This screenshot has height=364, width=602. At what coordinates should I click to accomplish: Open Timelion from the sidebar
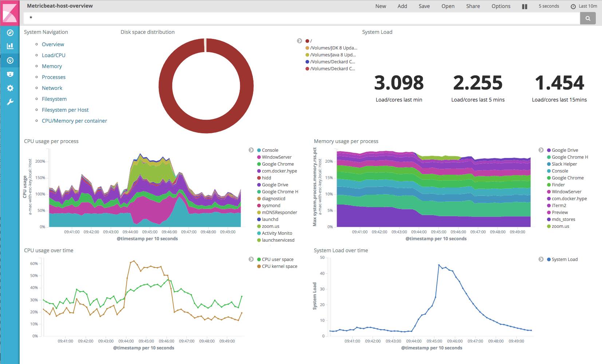(x=10, y=74)
